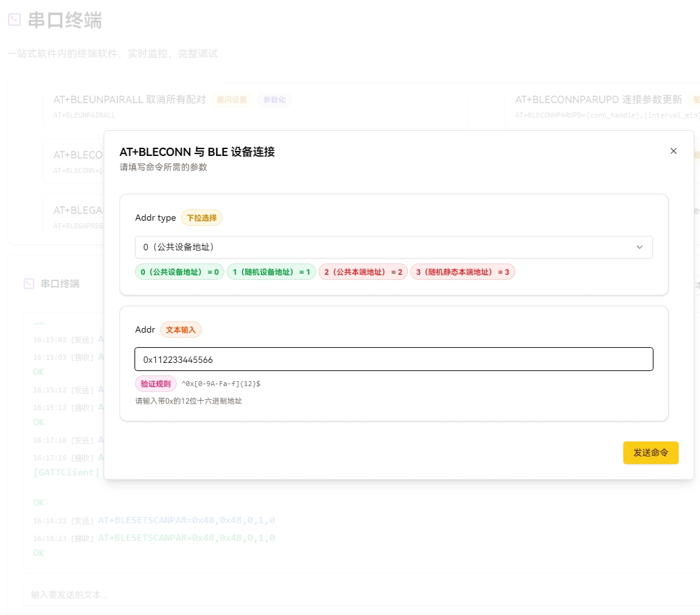
Task: Select the 3 (随机静态本端地址) = 3 chip
Action: (462, 272)
